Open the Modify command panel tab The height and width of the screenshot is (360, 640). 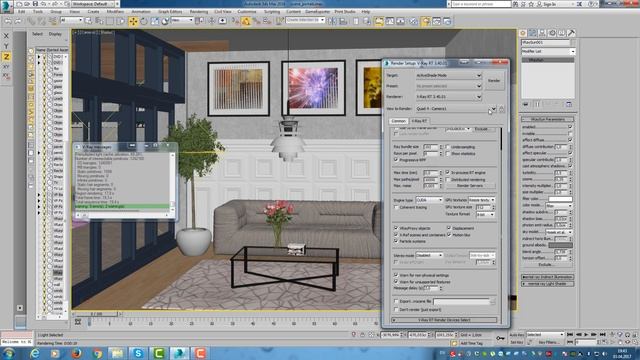[533, 33]
